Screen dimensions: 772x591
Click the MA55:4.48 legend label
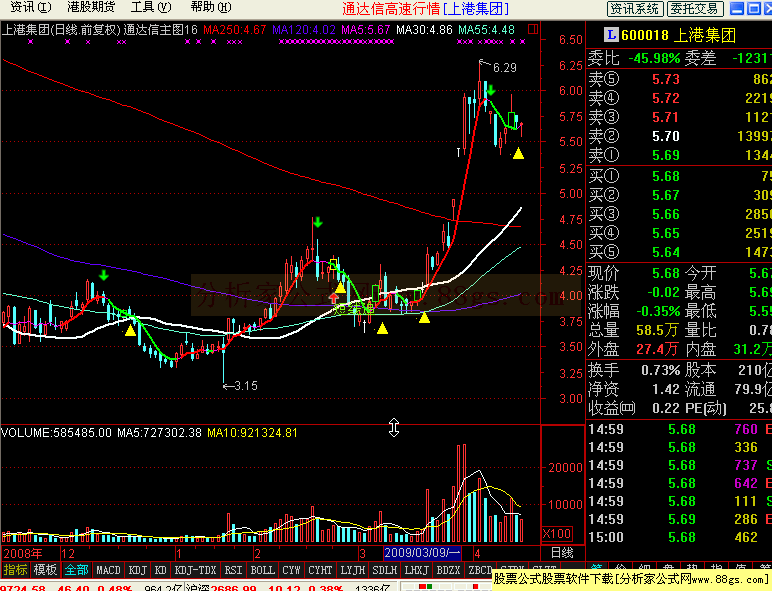tap(486, 30)
